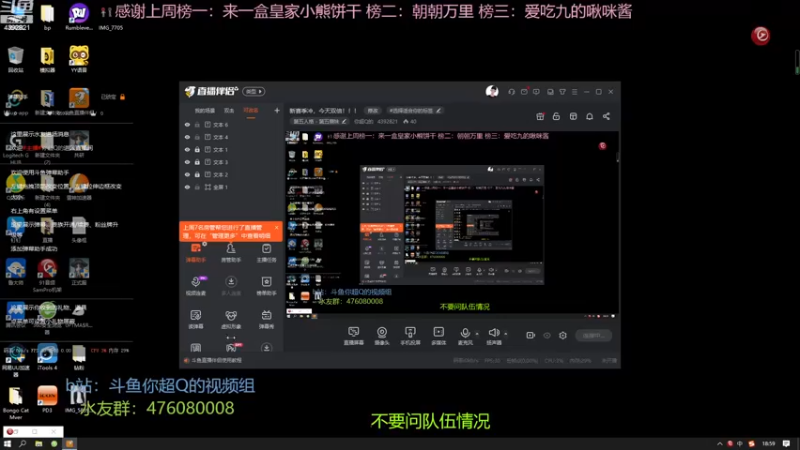Switch to the first scene tab
The width and height of the screenshot is (800, 450).
pyautogui.click(x=205, y=111)
